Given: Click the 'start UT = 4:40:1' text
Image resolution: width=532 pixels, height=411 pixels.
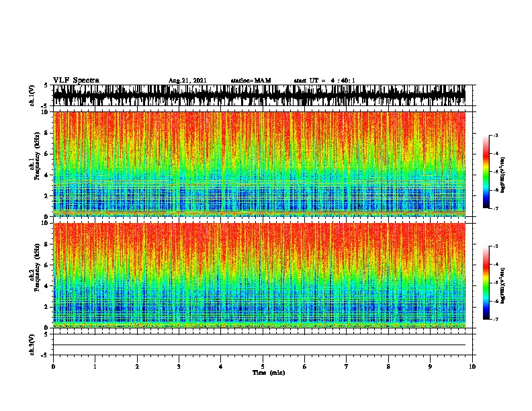Looking at the screenshot, I should tap(324, 81).
